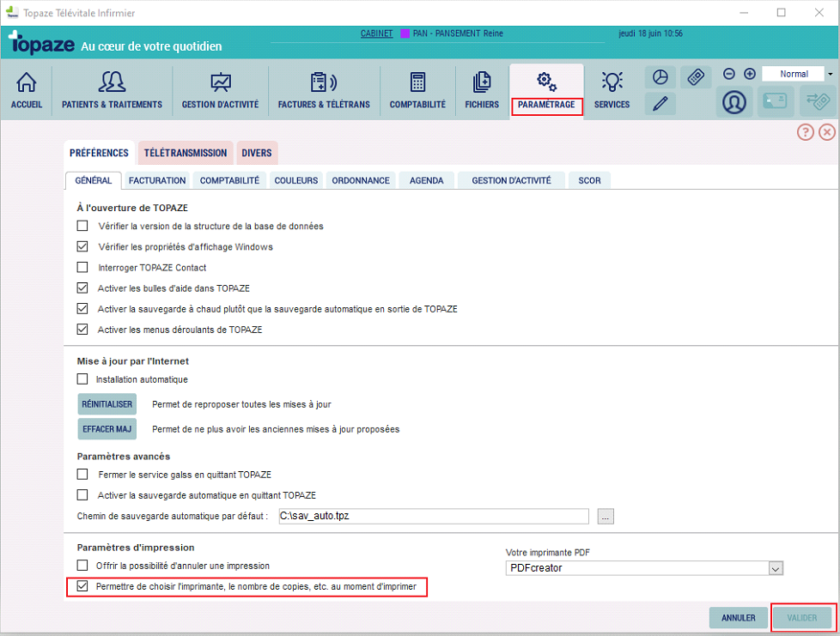840x636 pixels.
Task: Check Fermer le service galss en quittant
Action: click(82, 475)
